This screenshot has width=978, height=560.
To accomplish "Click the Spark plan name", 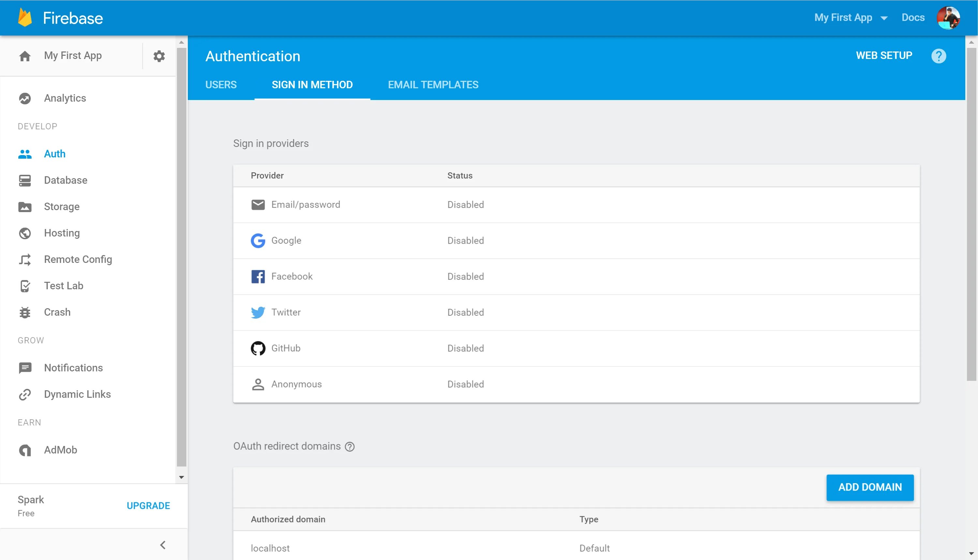I will coord(31,500).
